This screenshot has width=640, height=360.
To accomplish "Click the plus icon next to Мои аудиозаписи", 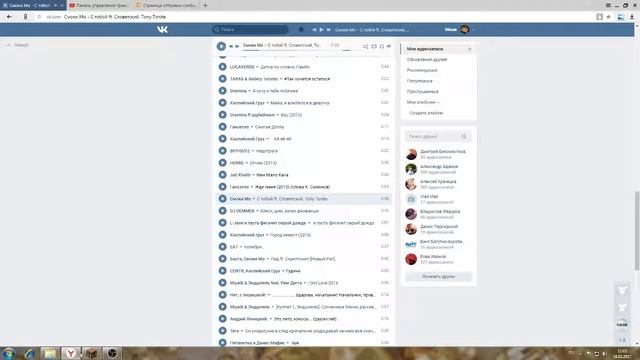I will [x=469, y=49].
